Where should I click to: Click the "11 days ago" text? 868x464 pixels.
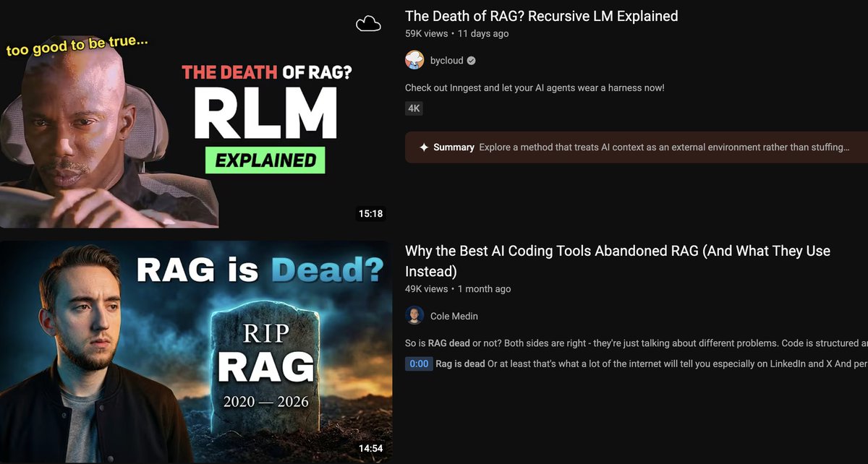pyautogui.click(x=483, y=33)
